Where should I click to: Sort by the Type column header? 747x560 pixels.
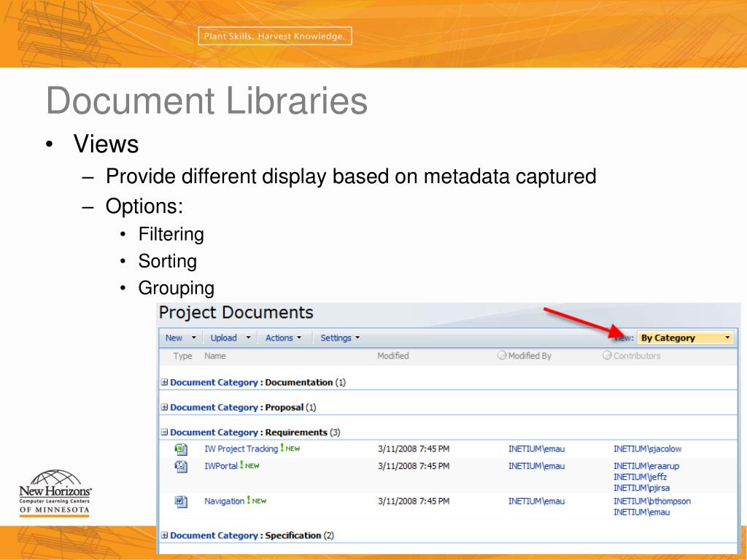[182, 356]
